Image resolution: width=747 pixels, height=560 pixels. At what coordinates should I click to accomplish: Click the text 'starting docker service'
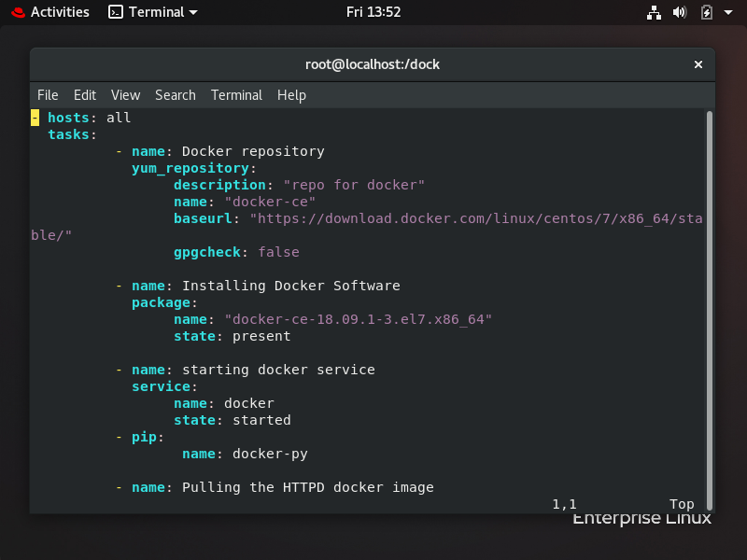(278, 370)
